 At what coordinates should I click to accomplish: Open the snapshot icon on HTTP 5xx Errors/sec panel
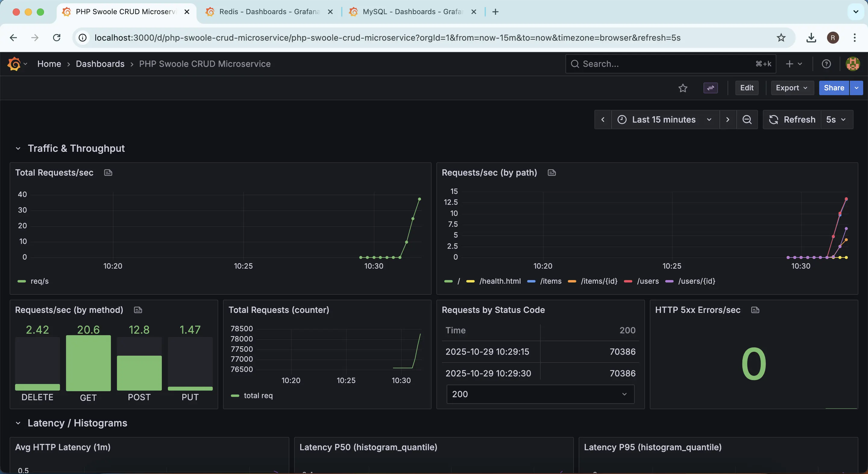tap(756, 310)
